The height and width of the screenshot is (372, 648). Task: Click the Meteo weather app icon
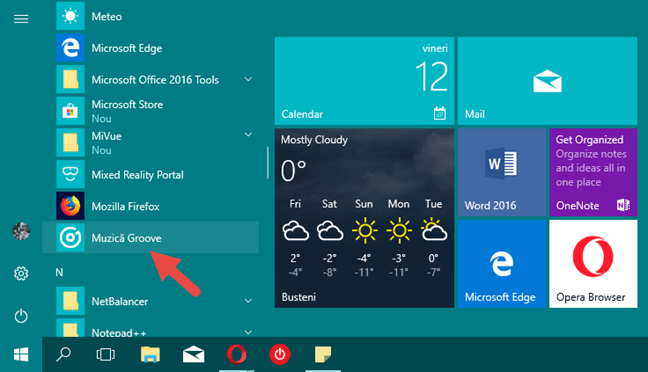[70, 16]
